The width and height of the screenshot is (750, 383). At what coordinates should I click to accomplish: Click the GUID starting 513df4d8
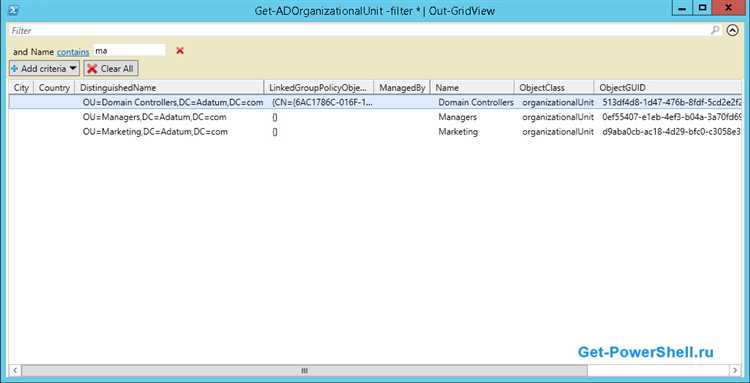point(672,102)
